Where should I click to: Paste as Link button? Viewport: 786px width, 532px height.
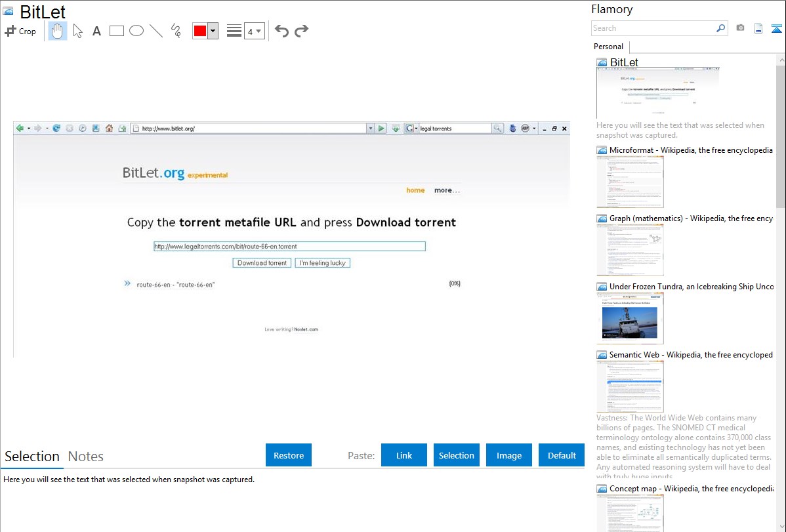[x=404, y=455]
